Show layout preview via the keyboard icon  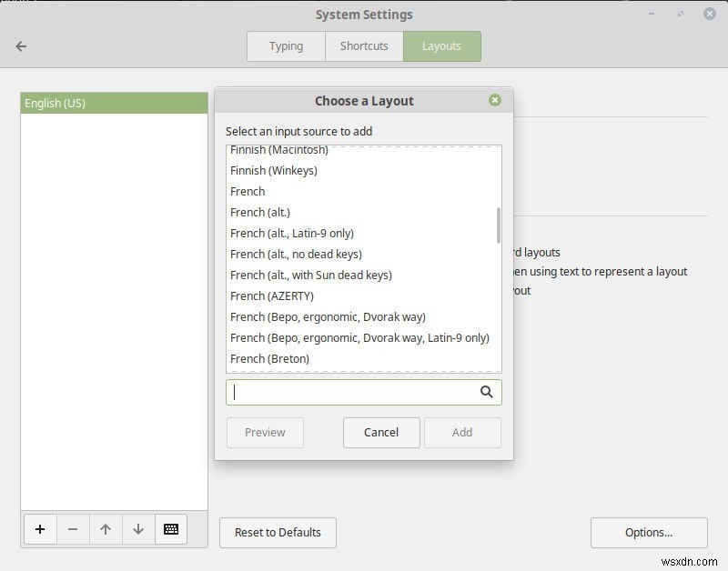(x=171, y=528)
